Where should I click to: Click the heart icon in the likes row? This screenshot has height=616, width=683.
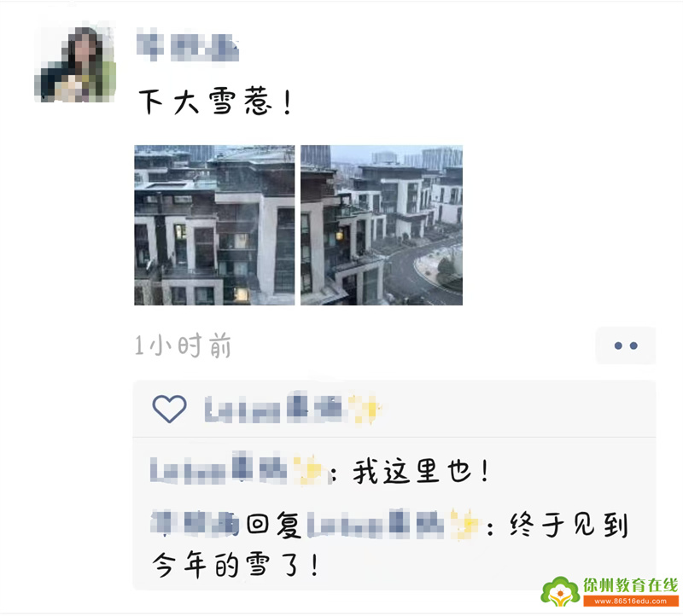169,409
